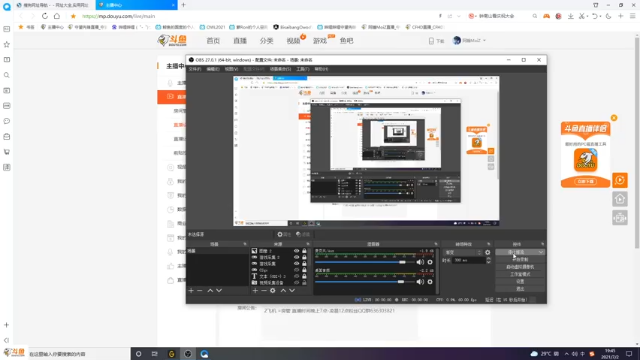This screenshot has height=360, width=640.
Task: Toggle visibility of the image source
Action: [x=296, y=251]
